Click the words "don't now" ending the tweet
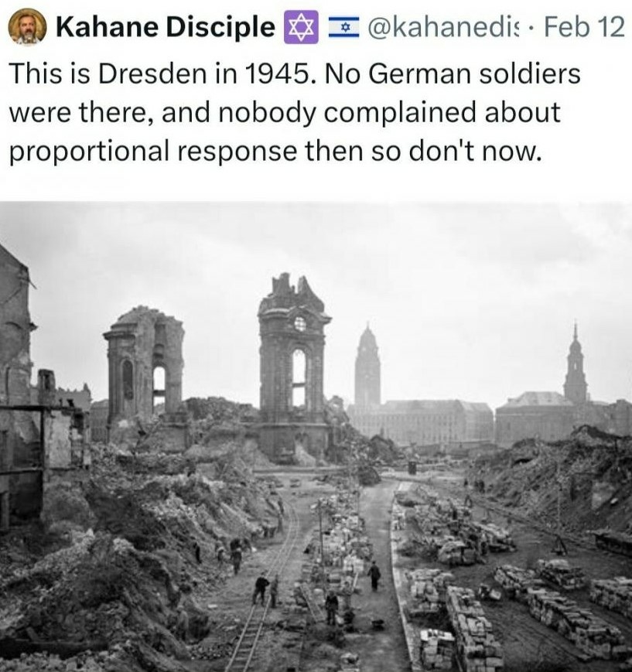This screenshot has height=672, width=632. tap(475, 151)
